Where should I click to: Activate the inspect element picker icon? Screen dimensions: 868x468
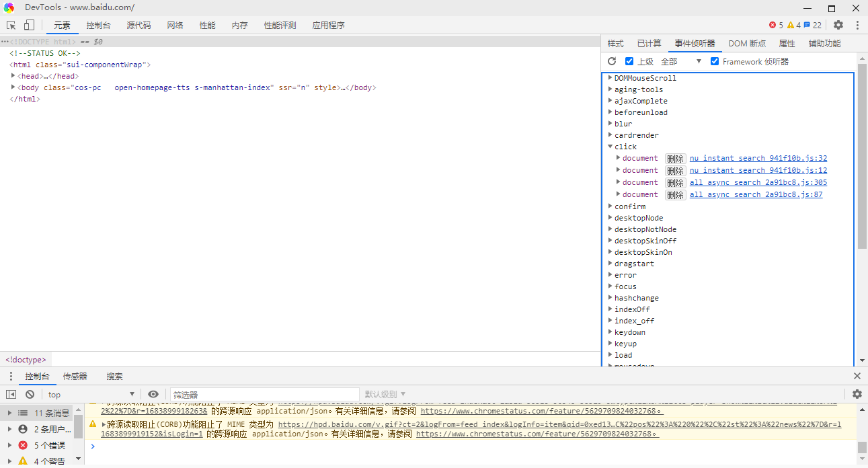pos(11,25)
